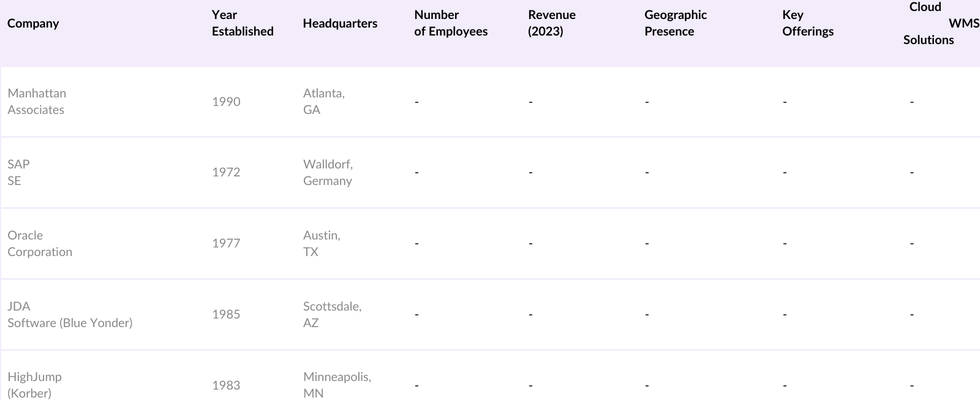
Task: Click the Austin, TX headquarters cell
Action: pyautogui.click(x=322, y=244)
